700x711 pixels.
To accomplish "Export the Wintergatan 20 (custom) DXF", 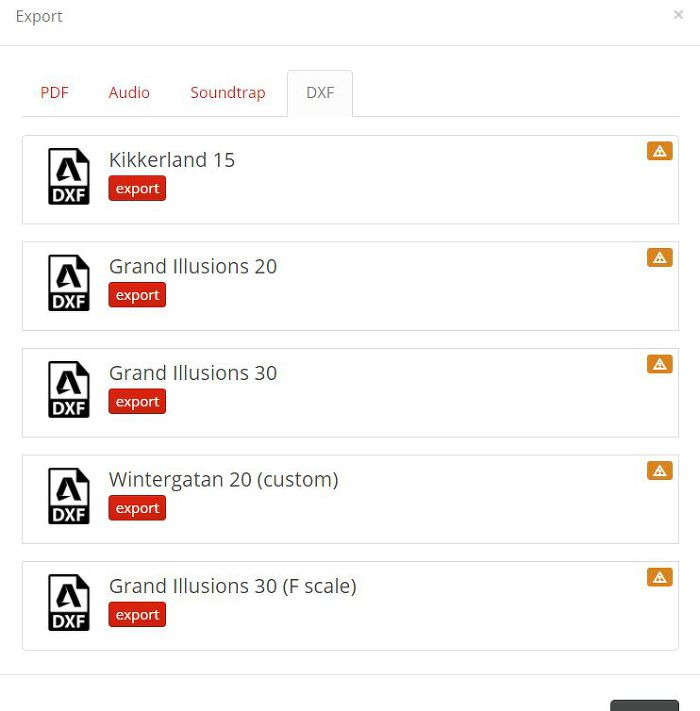I will click(x=137, y=508).
